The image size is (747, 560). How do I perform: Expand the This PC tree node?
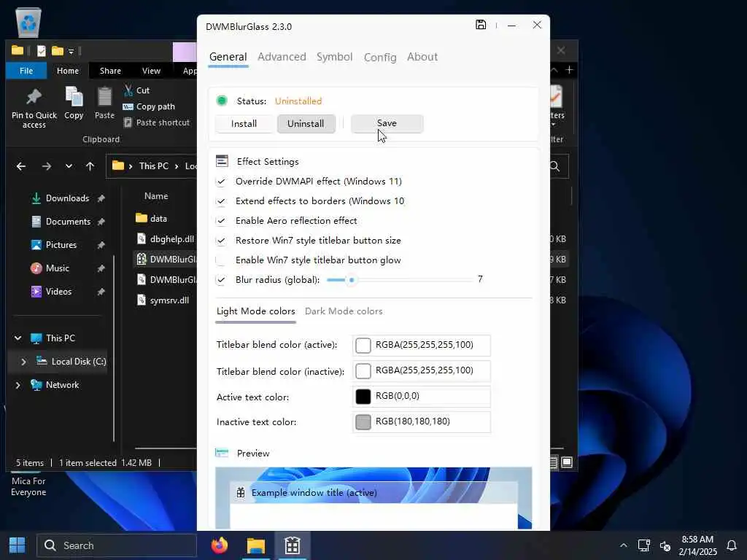(18, 338)
